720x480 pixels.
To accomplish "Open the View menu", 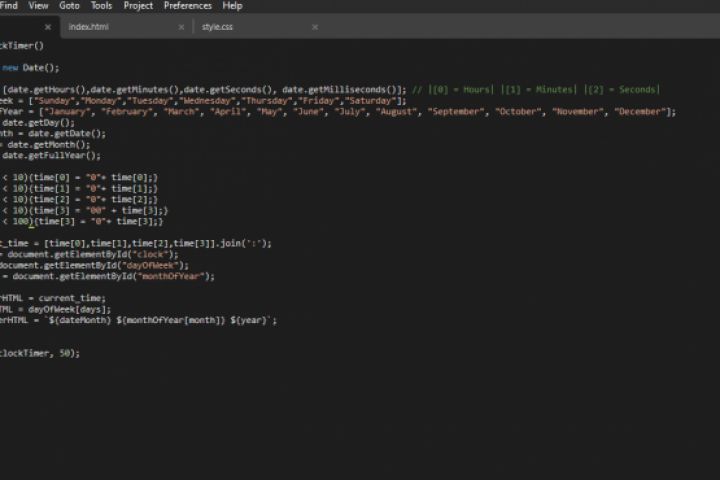I will pos(38,6).
